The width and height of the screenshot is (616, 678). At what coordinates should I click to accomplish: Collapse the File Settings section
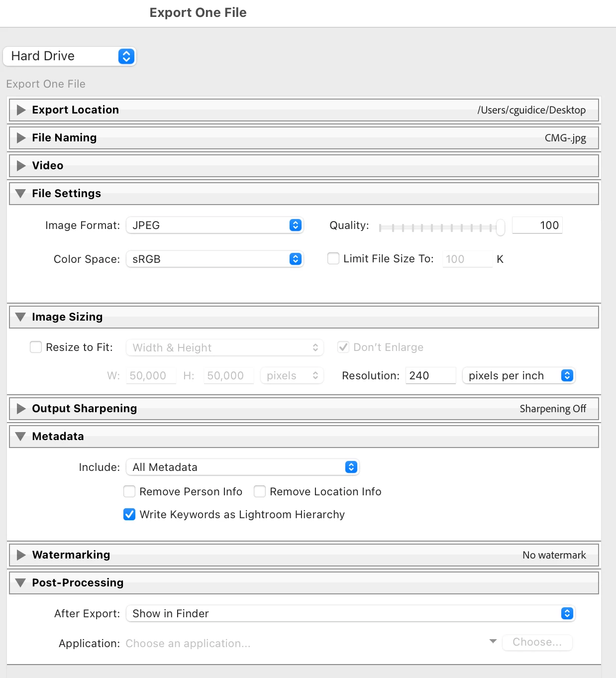[x=20, y=194]
